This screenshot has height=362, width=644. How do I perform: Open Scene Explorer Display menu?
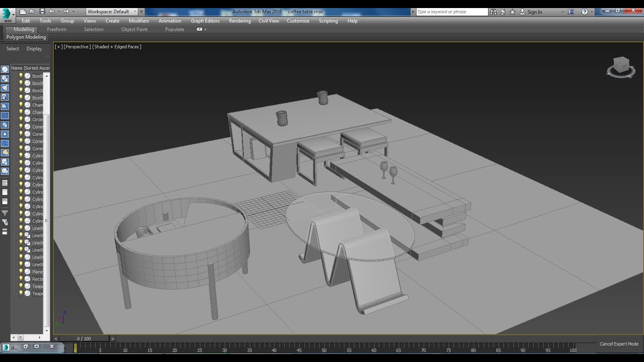tap(34, 49)
